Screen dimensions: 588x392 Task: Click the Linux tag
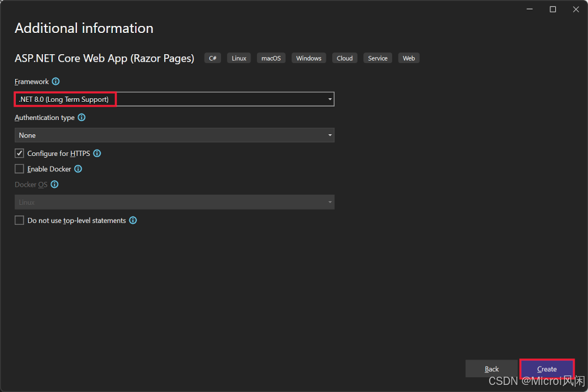pyautogui.click(x=239, y=58)
